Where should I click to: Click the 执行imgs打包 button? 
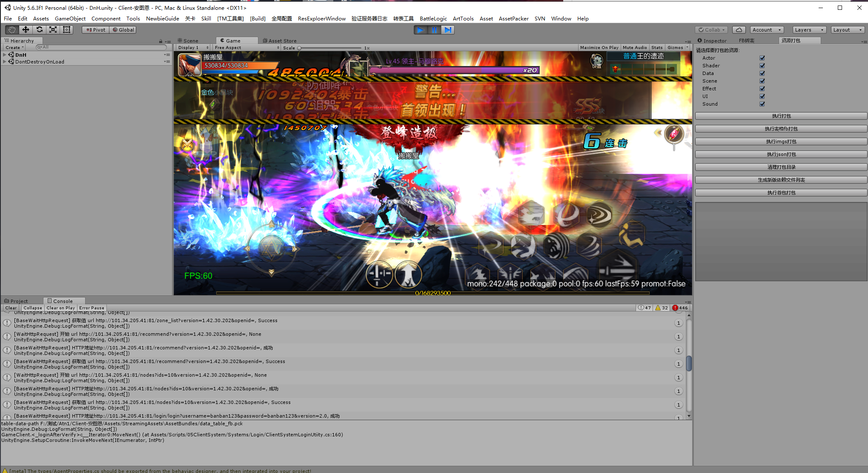click(781, 141)
